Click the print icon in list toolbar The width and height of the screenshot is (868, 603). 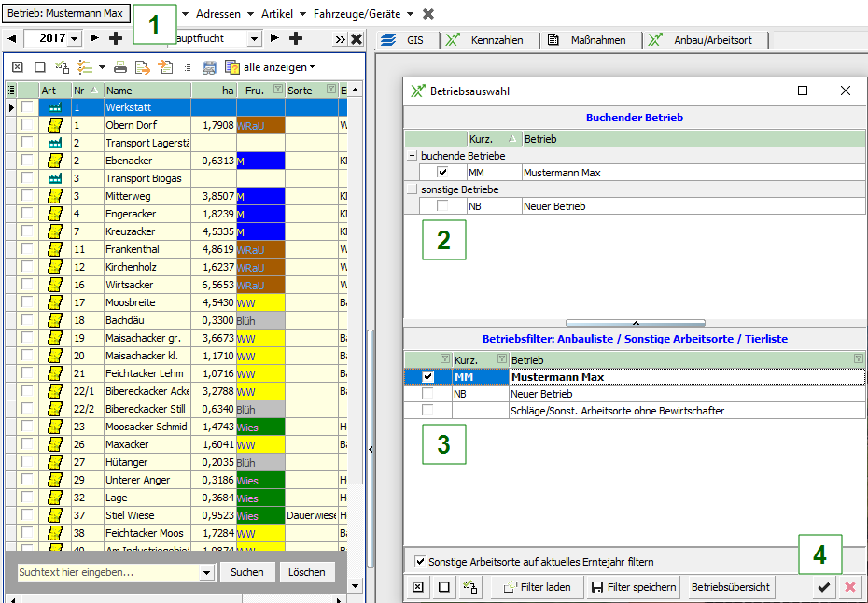coord(120,67)
